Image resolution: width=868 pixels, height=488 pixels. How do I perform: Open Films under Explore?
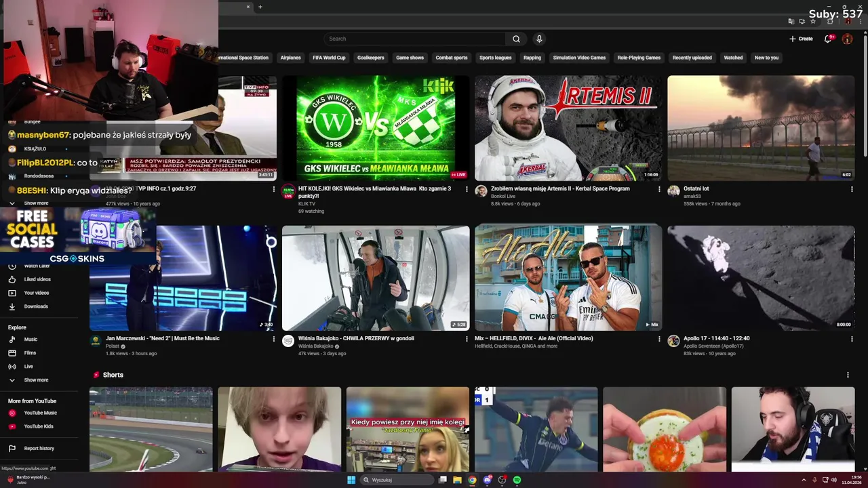pos(30,352)
